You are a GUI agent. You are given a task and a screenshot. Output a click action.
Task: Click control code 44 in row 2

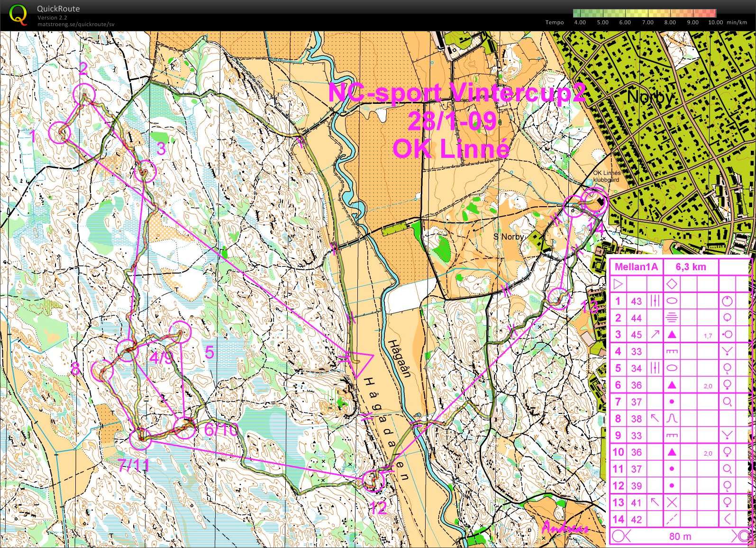click(x=636, y=318)
